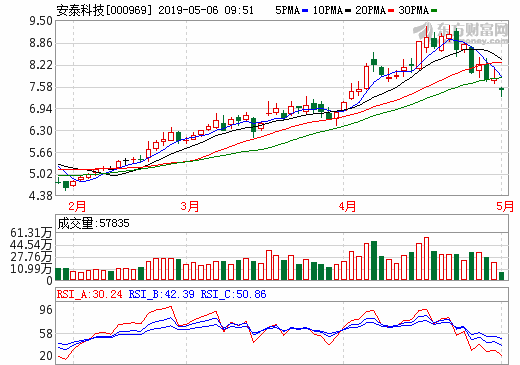Click the stock title 安泰科技[000969]
This screenshot has height=365, width=520.
pos(104,10)
